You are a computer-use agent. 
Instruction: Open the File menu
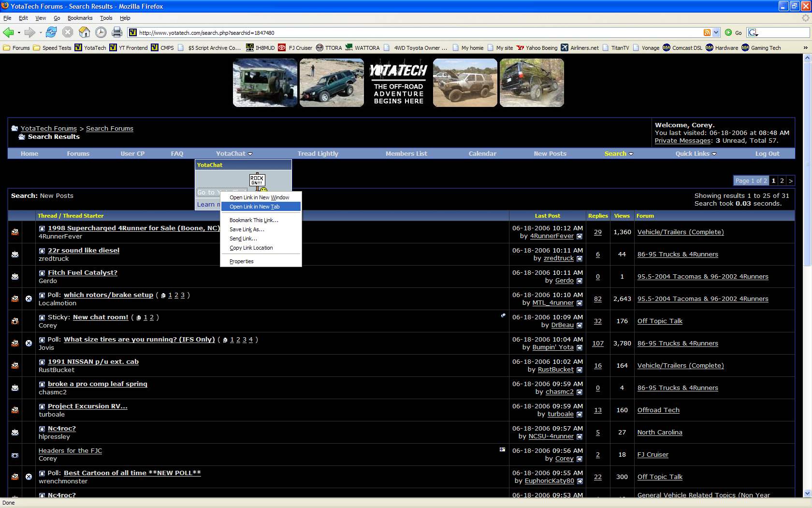[x=7, y=18]
